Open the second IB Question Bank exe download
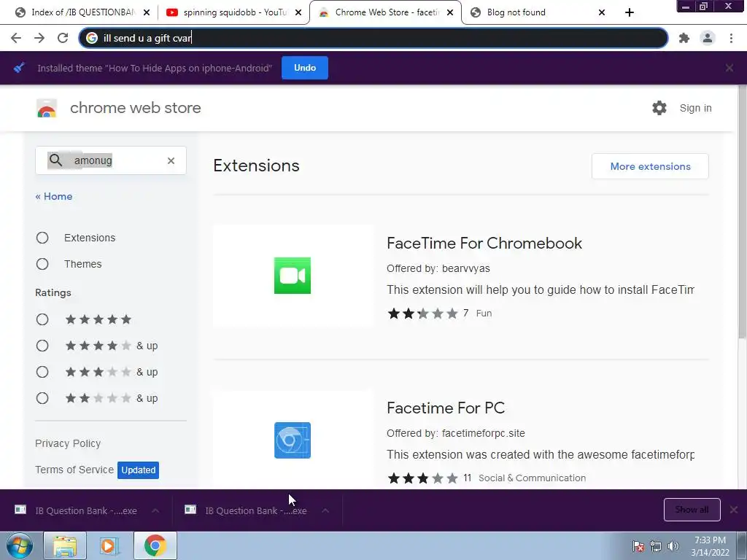The height and width of the screenshot is (560, 747). 256,510
